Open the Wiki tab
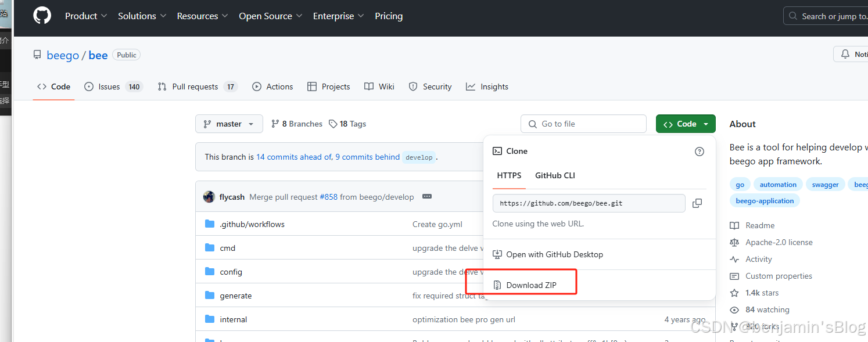The height and width of the screenshot is (342, 868). pyautogui.click(x=379, y=87)
